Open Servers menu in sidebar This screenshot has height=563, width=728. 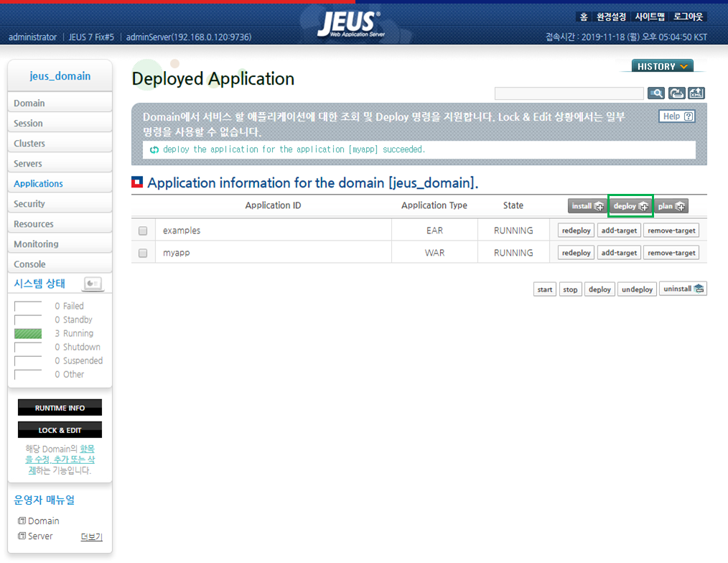tap(60, 164)
